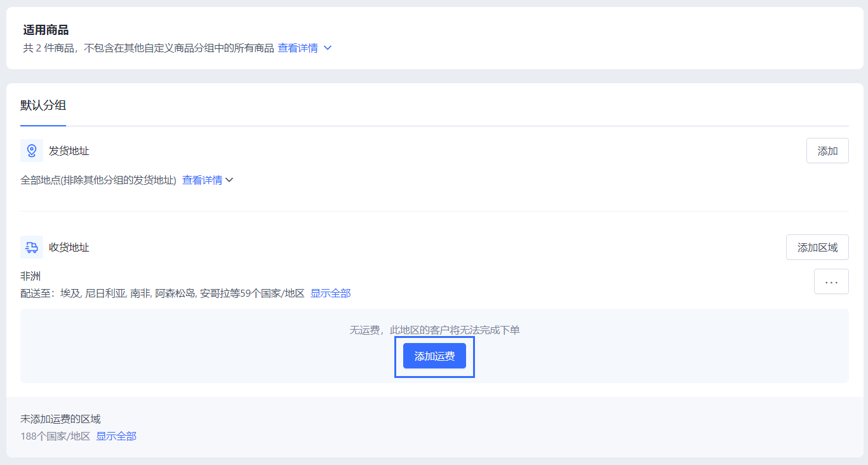Click the 配送至 country list text
Viewport: 868px width, 465px height.
tap(163, 293)
